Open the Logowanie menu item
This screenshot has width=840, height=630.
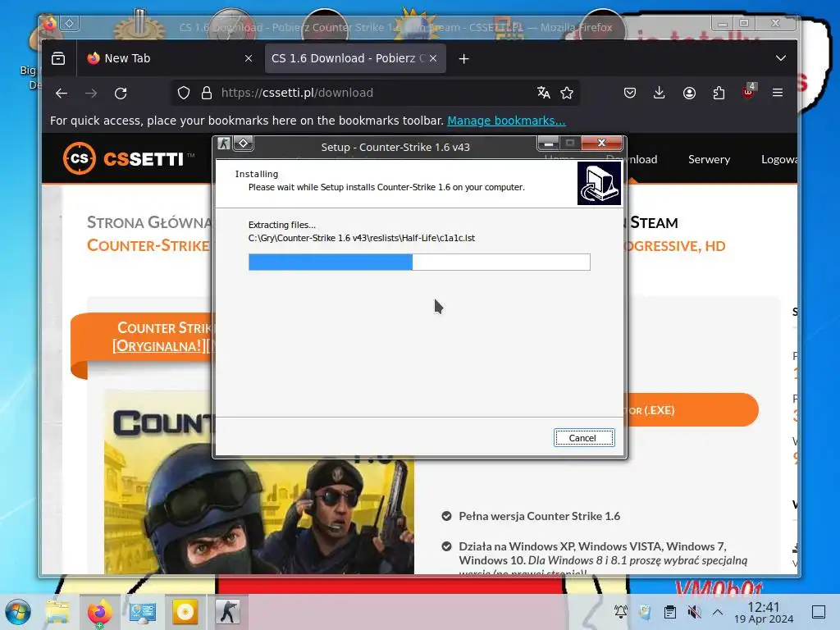[779, 159]
